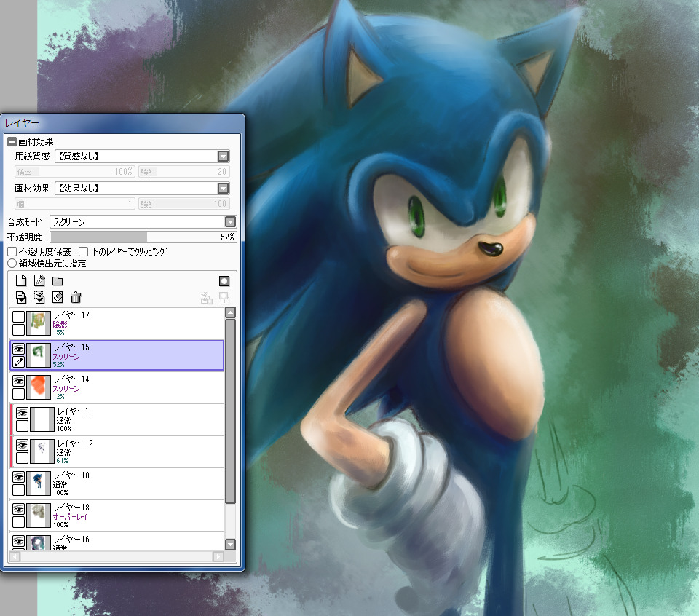Merge layer down icon
The width and height of the screenshot is (699, 616).
pos(39,297)
